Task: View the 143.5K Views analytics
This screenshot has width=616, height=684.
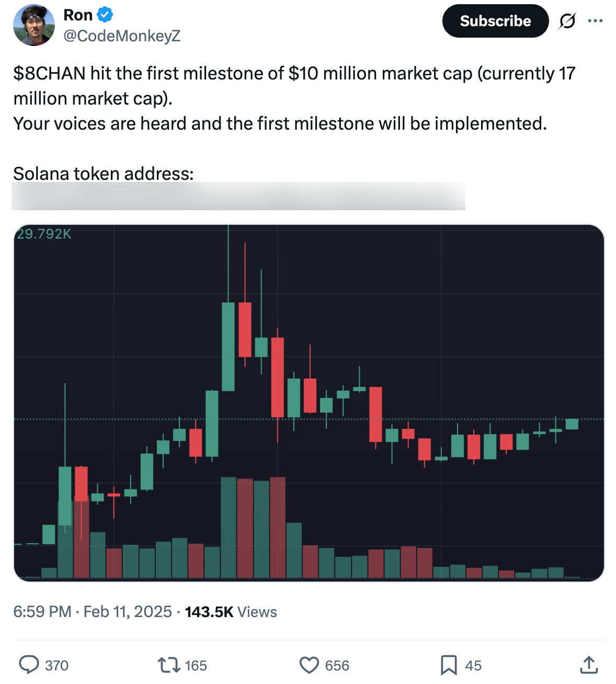Action: [231, 611]
